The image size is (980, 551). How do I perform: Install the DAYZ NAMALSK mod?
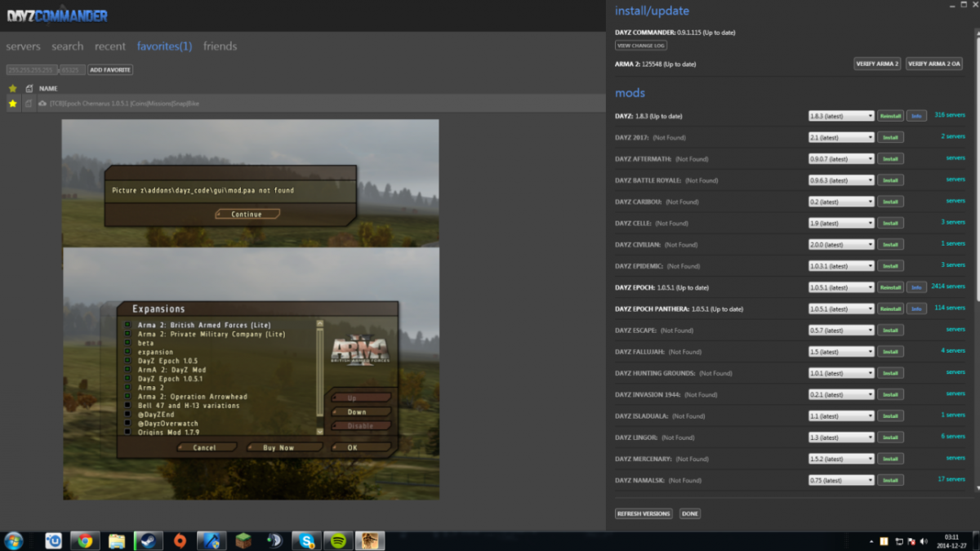click(x=890, y=480)
